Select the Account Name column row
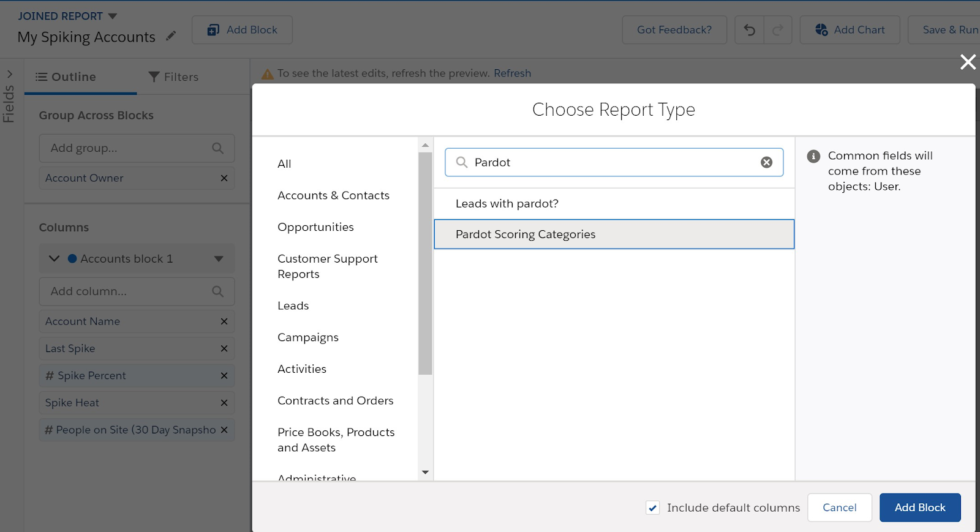The width and height of the screenshot is (980, 532). (137, 321)
